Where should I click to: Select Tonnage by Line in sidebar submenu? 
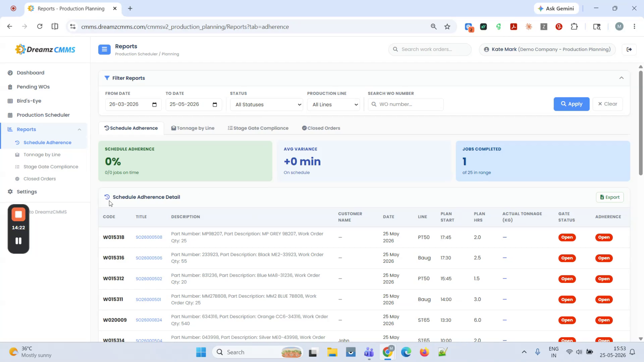[42, 154]
